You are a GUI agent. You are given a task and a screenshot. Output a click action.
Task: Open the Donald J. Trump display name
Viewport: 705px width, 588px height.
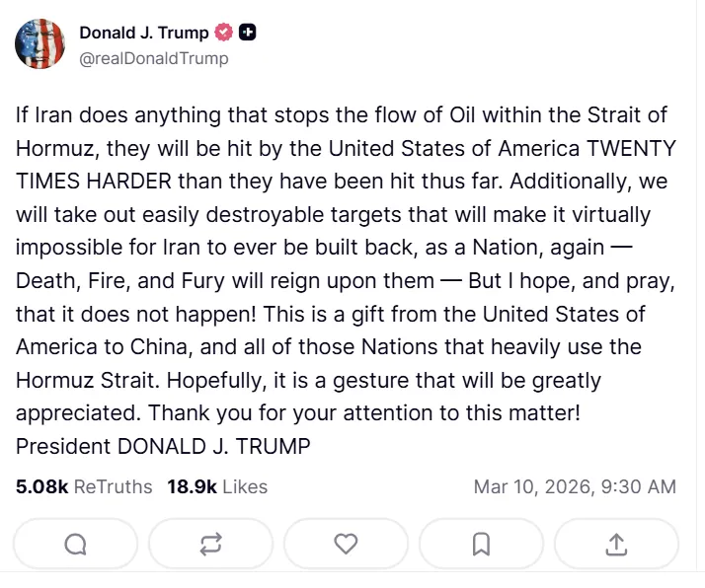tap(144, 33)
